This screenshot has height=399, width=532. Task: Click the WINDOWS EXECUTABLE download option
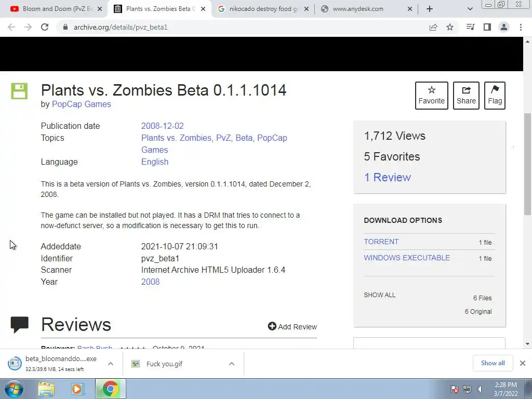(407, 258)
